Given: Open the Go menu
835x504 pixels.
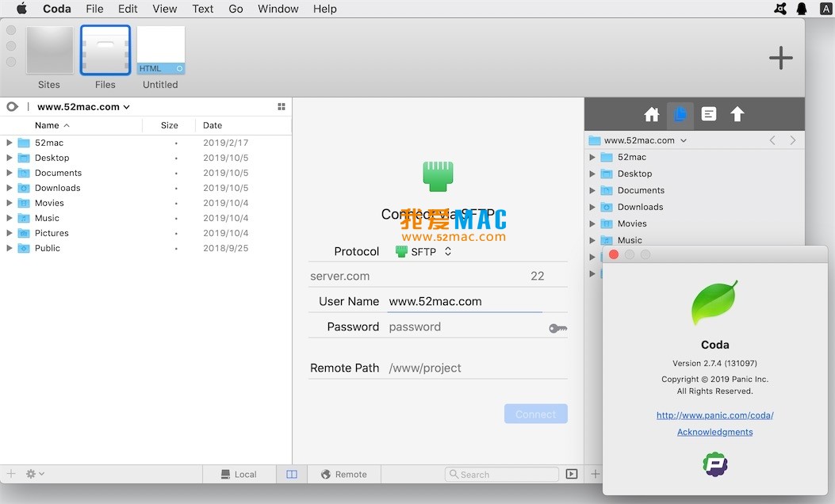Looking at the screenshot, I should (236, 9).
